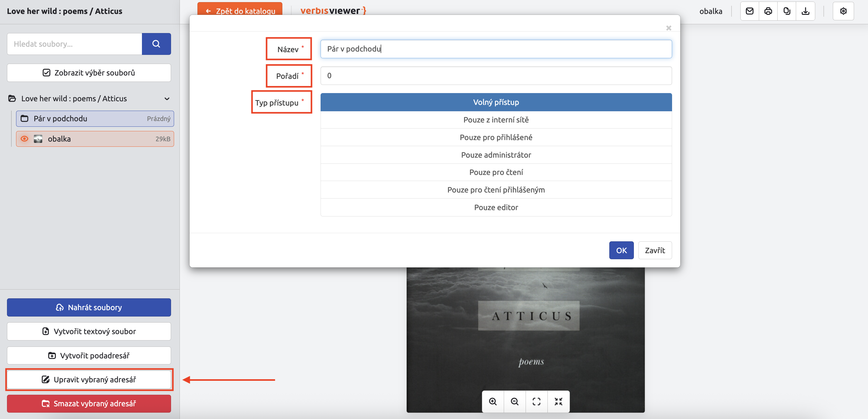
Task: Select Pouze pro čtení option
Action: point(496,172)
